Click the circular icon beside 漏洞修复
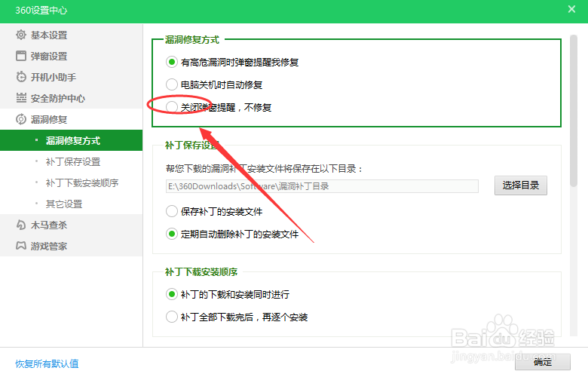Image resolution: width=588 pixels, height=377 pixels. tap(21, 119)
